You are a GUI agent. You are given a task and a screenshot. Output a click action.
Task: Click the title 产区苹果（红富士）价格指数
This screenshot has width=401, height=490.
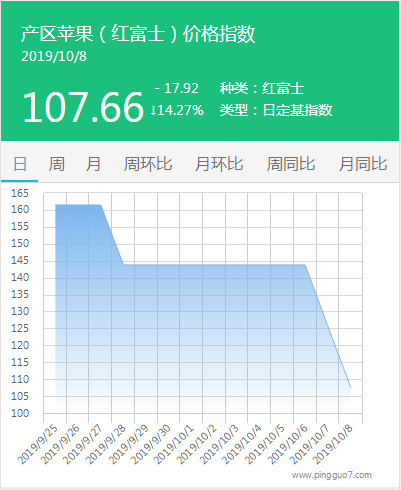tap(138, 34)
